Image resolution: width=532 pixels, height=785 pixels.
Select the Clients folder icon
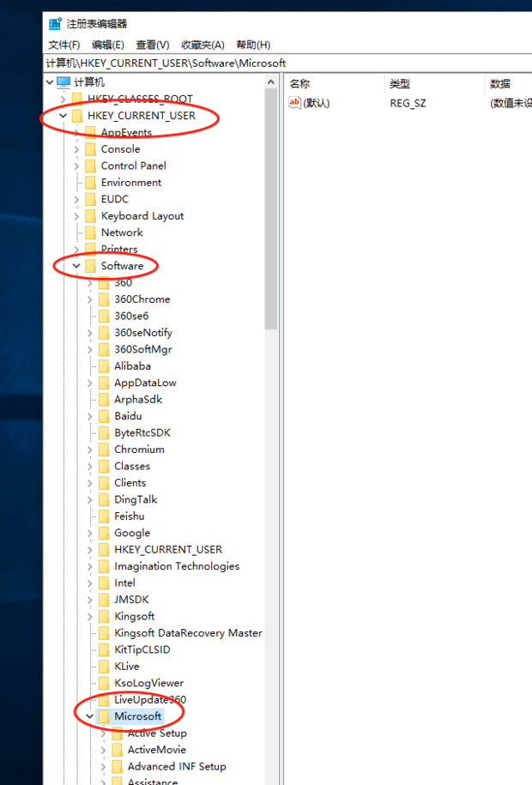click(x=104, y=483)
